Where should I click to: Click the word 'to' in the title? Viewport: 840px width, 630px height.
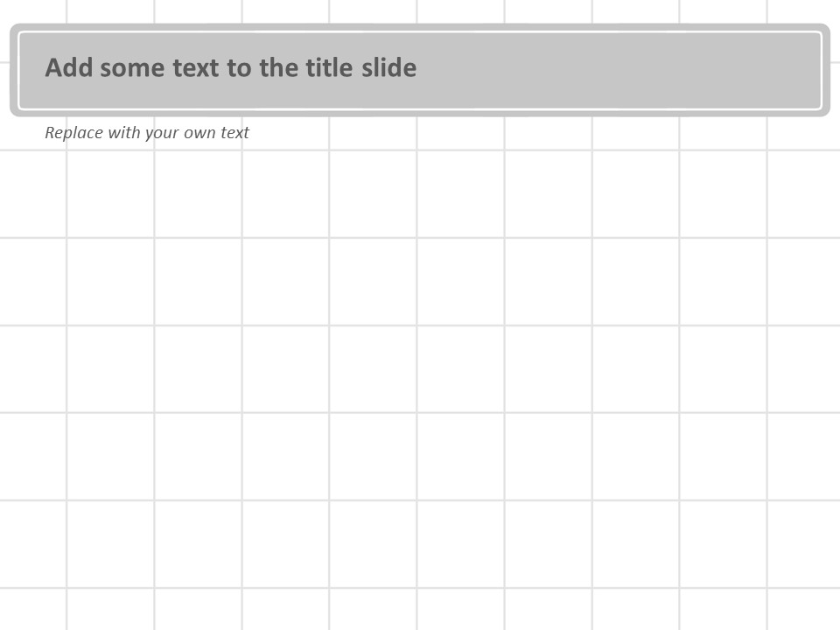click(239, 68)
